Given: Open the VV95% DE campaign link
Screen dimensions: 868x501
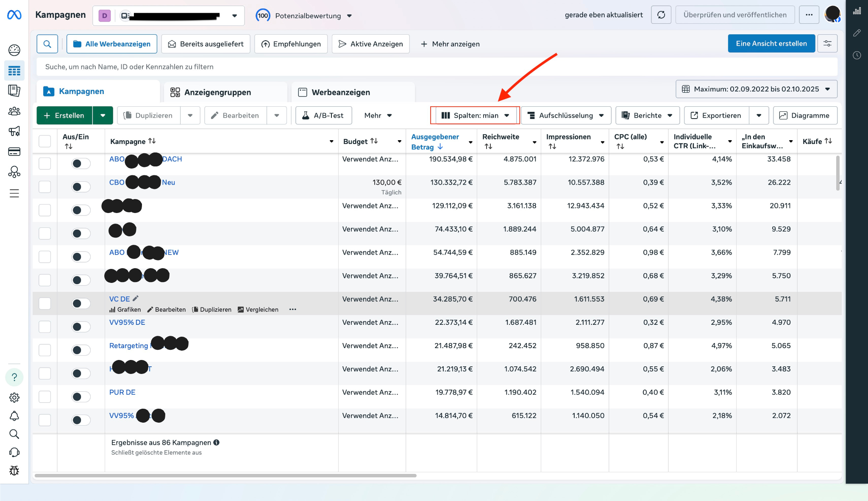Looking at the screenshot, I should 127,322.
